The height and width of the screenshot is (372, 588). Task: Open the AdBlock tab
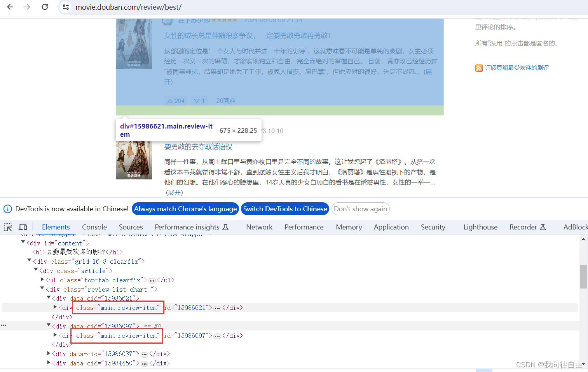click(576, 227)
